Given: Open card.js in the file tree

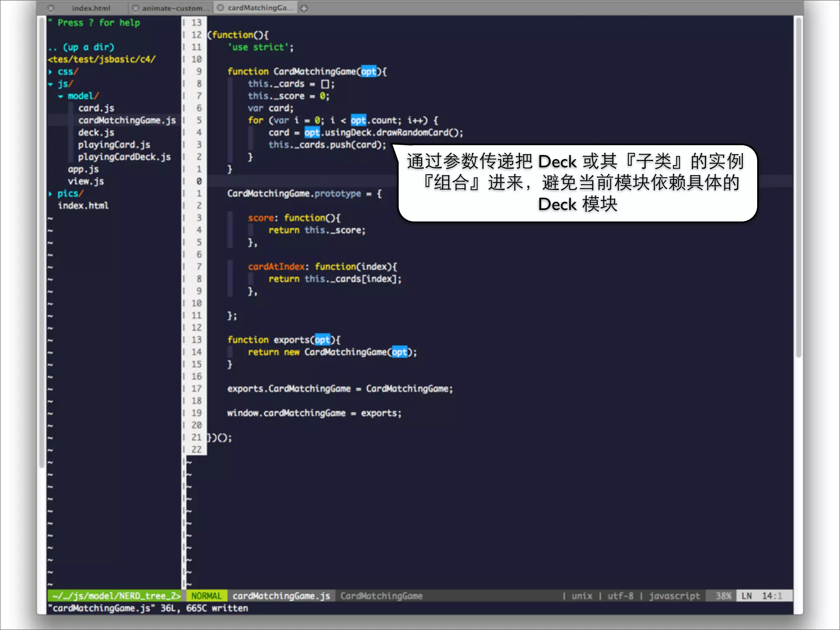Looking at the screenshot, I should pos(96,108).
